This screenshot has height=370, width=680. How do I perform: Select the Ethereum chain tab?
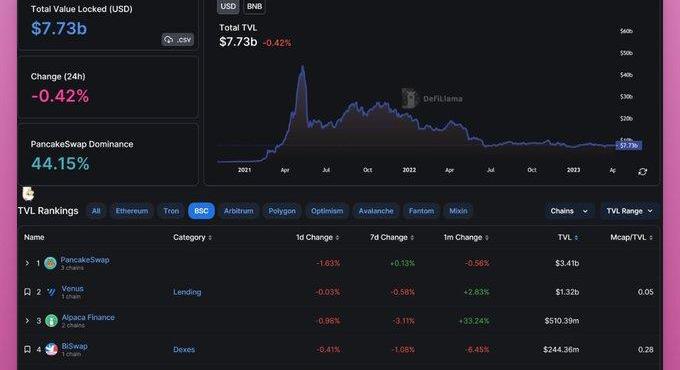132,211
